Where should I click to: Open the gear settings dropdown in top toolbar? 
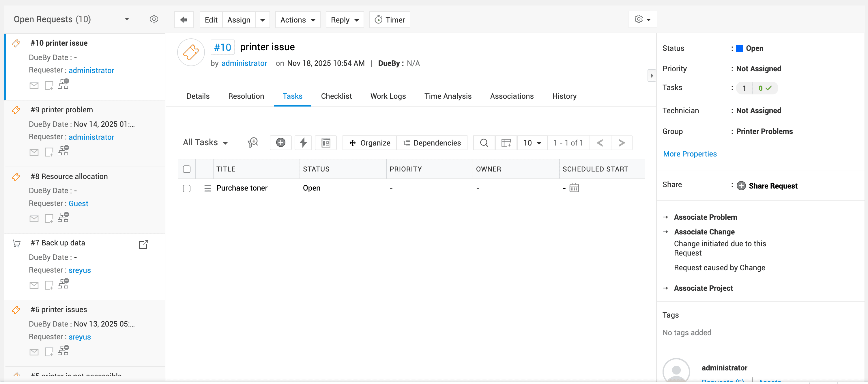point(642,19)
